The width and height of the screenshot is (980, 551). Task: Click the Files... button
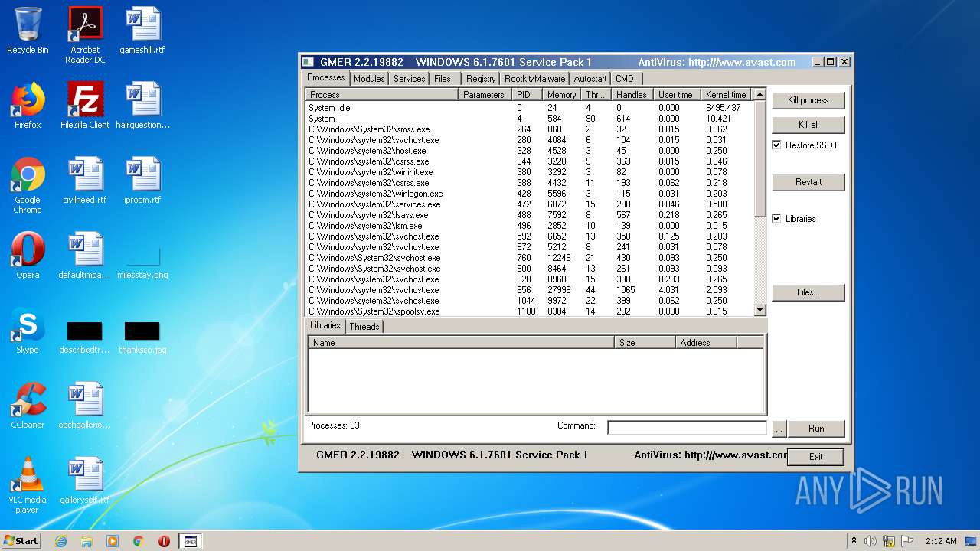(808, 292)
